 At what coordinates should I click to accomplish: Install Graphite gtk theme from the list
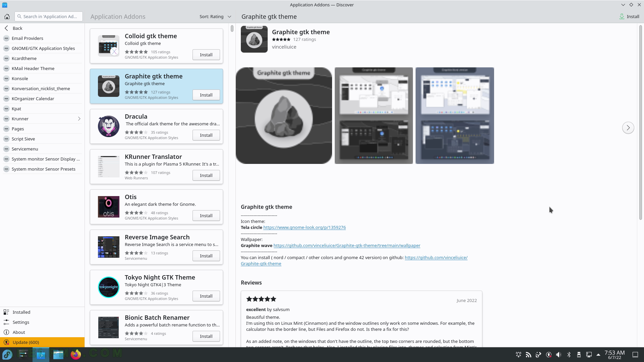pos(206,95)
